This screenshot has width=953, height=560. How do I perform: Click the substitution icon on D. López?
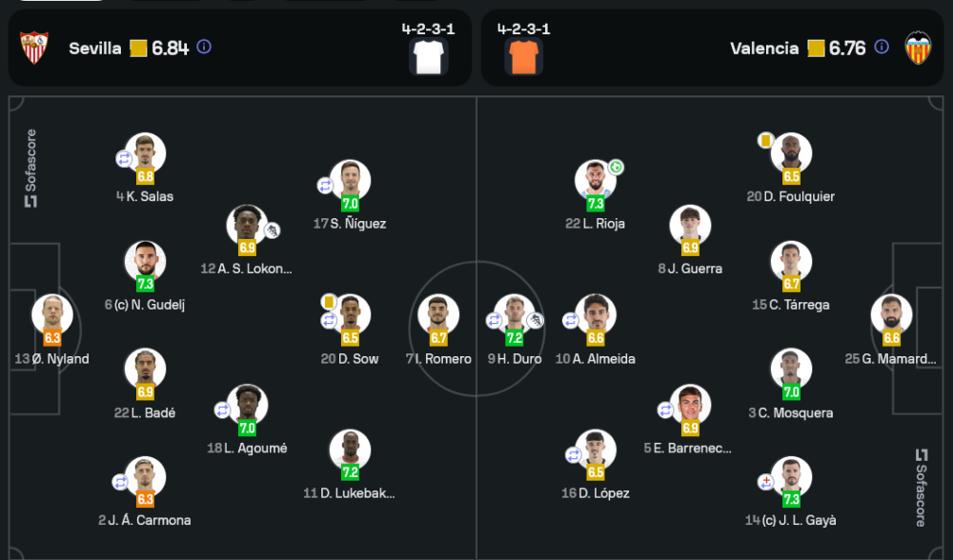coord(574,455)
